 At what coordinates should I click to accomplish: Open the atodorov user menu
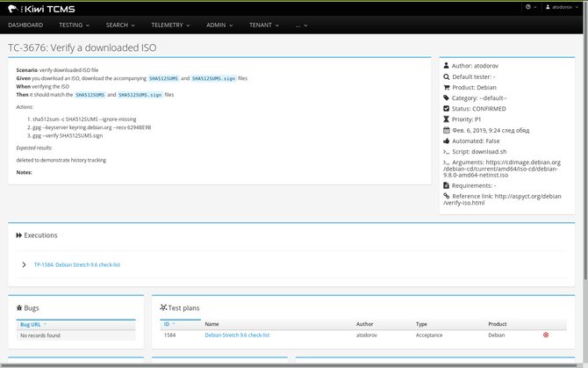(x=562, y=7)
